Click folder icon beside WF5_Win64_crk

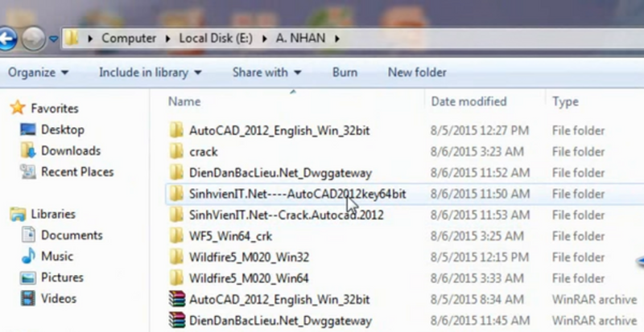pyautogui.click(x=176, y=236)
